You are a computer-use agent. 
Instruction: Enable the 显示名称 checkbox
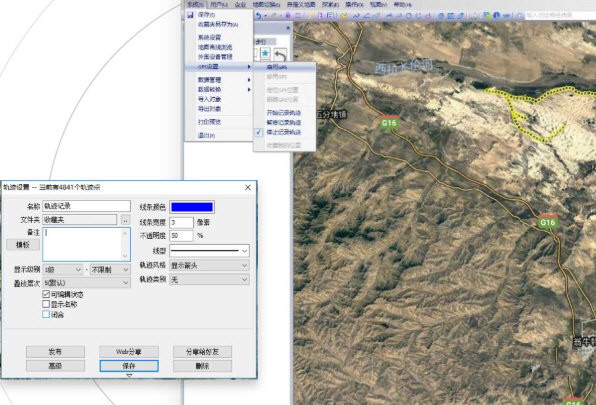(x=46, y=304)
